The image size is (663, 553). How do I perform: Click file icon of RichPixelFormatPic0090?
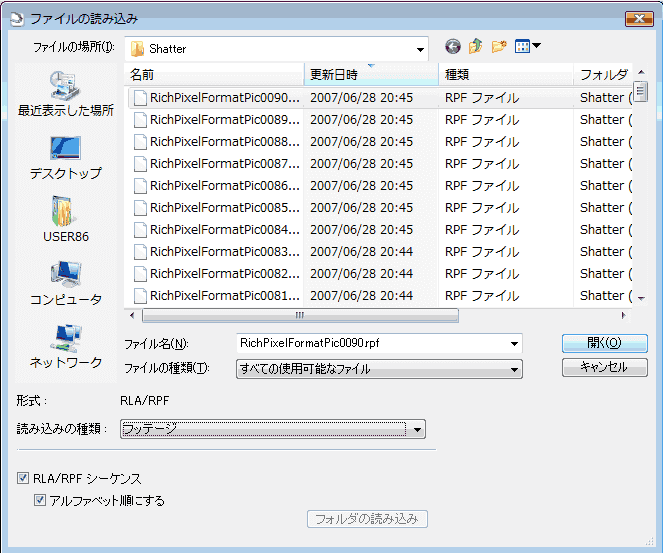[x=140, y=98]
